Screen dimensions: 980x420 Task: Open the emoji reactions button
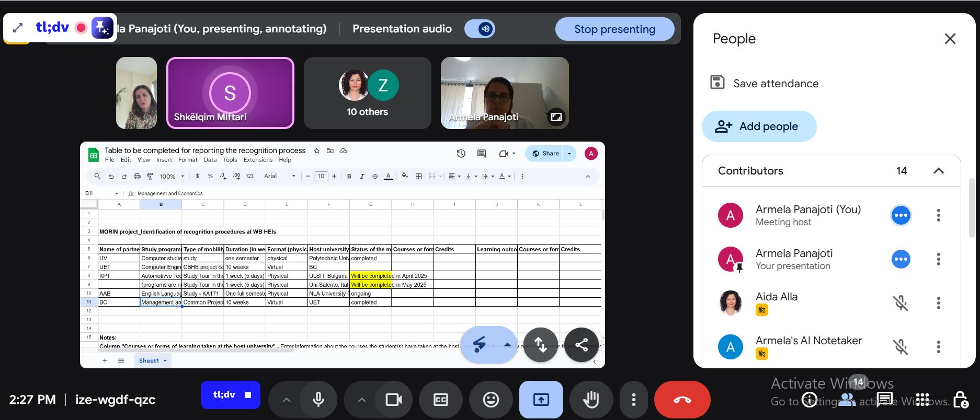click(491, 400)
